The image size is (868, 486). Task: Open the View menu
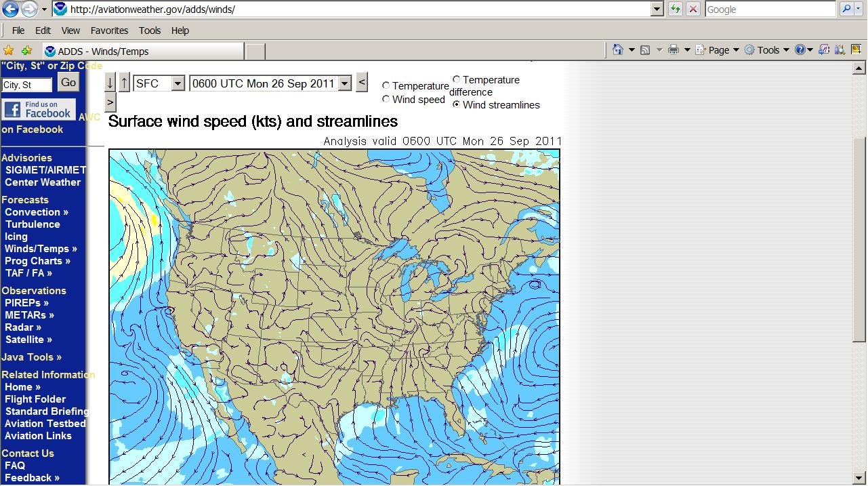coord(70,31)
